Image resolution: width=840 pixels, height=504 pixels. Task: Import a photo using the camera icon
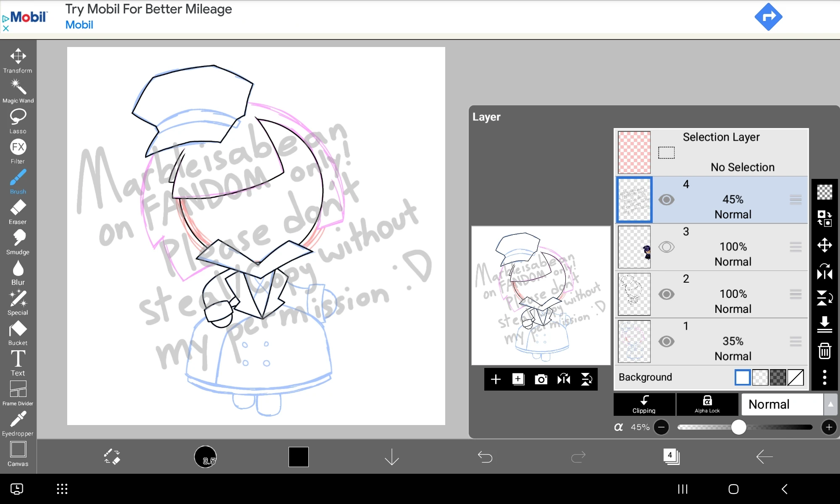(x=541, y=379)
